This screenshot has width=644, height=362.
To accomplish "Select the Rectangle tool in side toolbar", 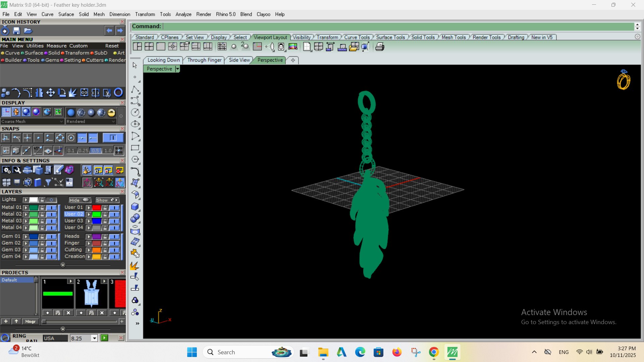I will click(x=135, y=148).
